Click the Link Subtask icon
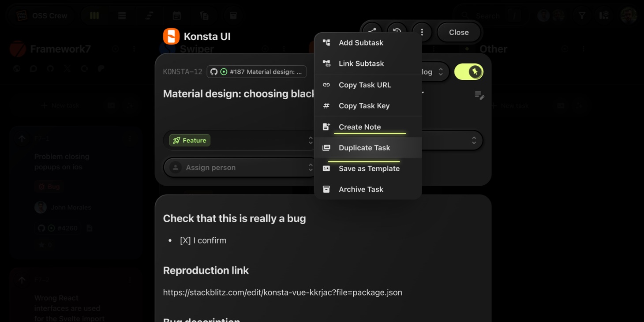This screenshot has width=644, height=322. pos(326,64)
